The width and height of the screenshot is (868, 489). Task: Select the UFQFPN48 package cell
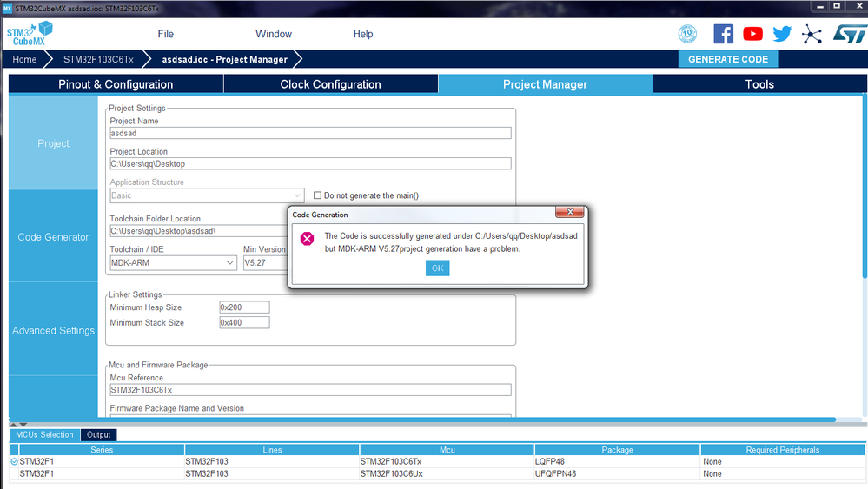click(617, 473)
